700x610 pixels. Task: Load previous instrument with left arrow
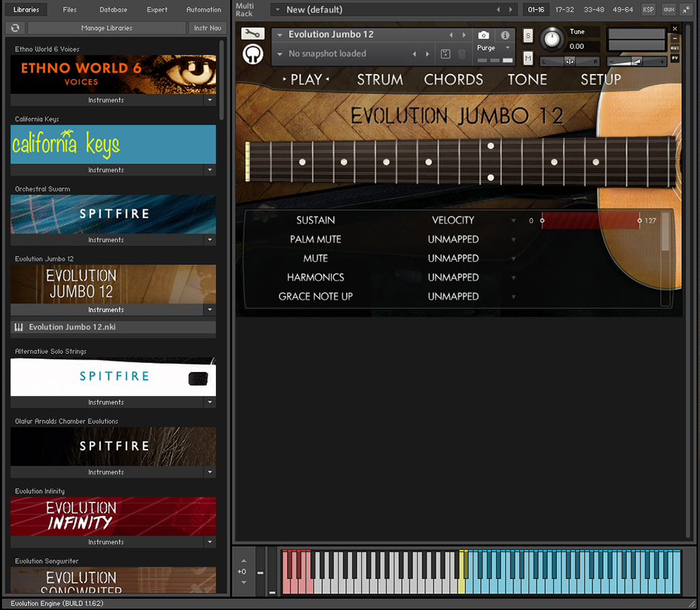[451, 35]
